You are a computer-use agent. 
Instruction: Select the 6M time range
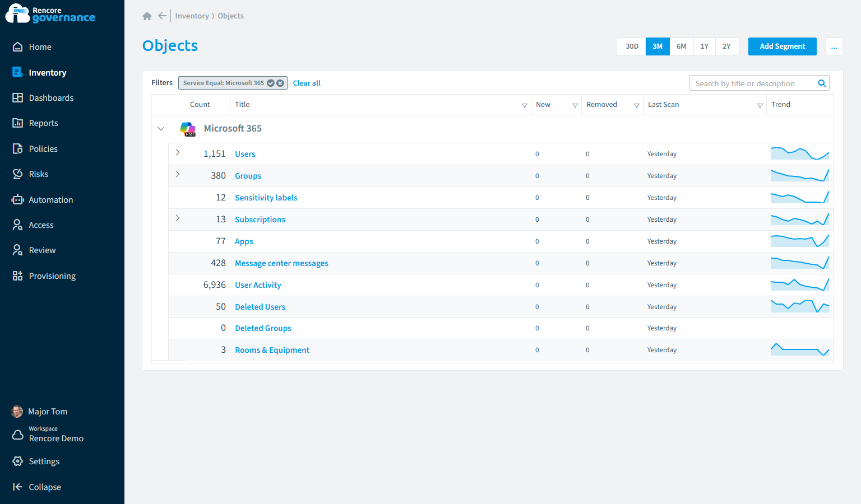tap(682, 46)
